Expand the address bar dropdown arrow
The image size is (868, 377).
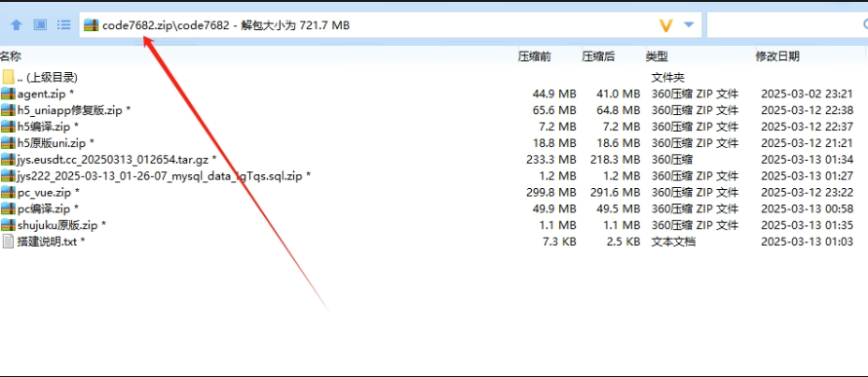[689, 25]
